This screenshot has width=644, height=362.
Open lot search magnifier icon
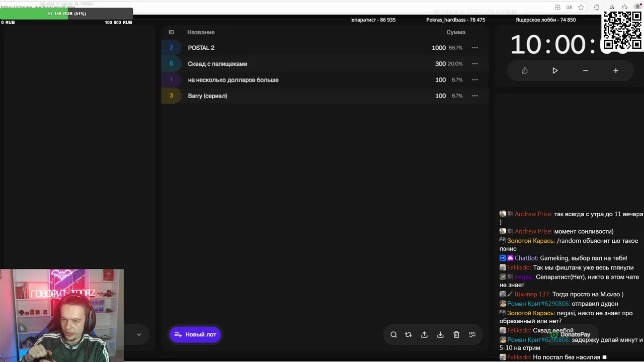point(394,335)
